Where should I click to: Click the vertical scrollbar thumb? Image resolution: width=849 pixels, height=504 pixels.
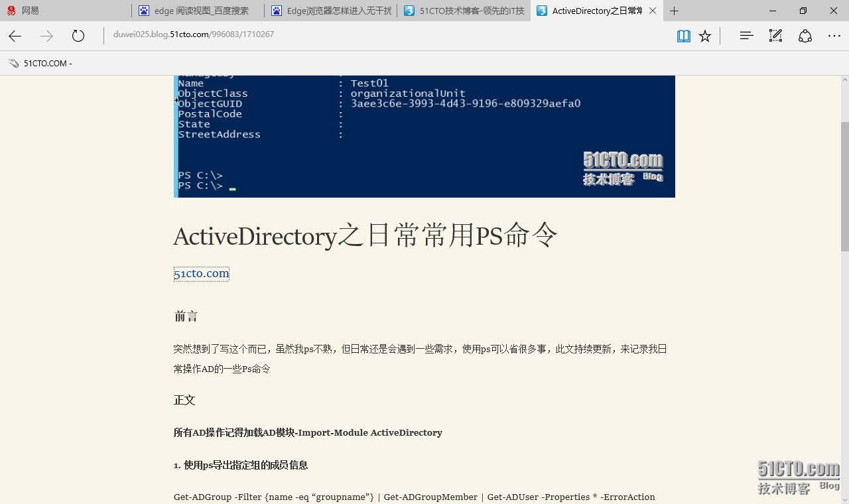point(844,186)
